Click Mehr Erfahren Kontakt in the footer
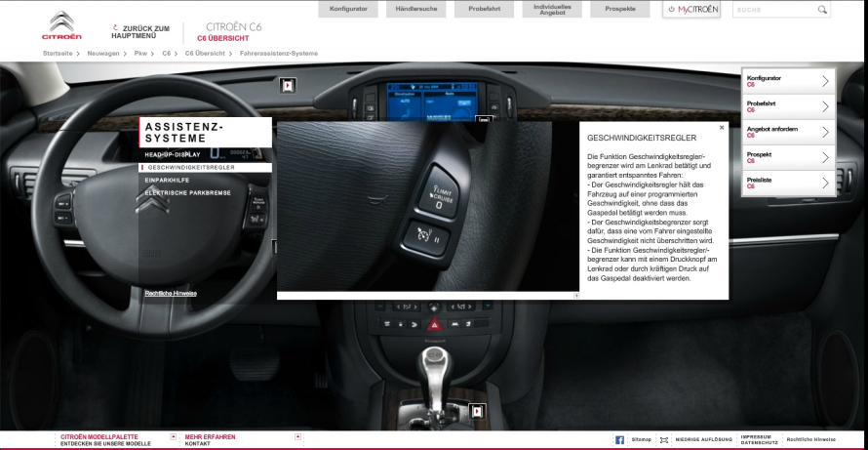 point(210,440)
